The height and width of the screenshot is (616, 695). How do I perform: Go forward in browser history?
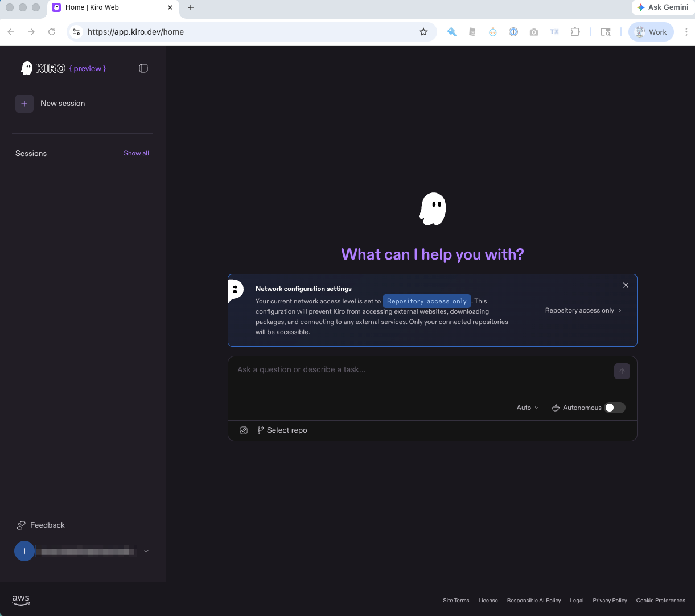point(31,32)
